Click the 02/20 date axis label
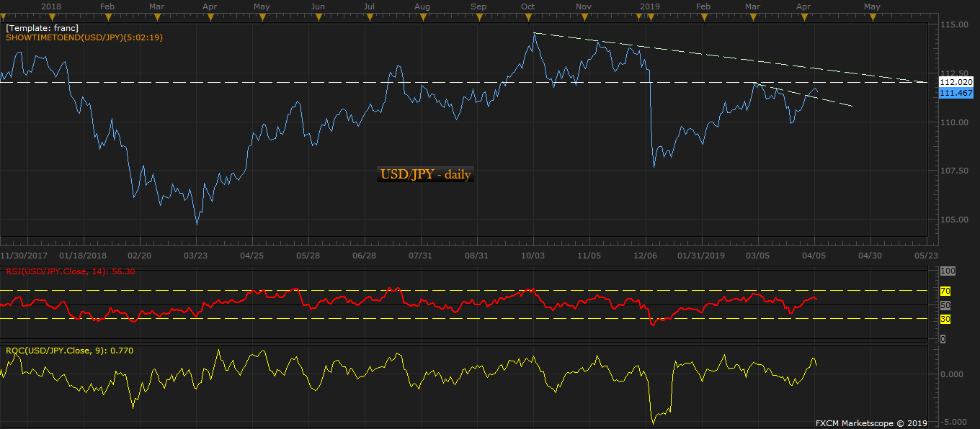The width and height of the screenshot is (980, 429). pyautogui.click(x=139, y=255)
